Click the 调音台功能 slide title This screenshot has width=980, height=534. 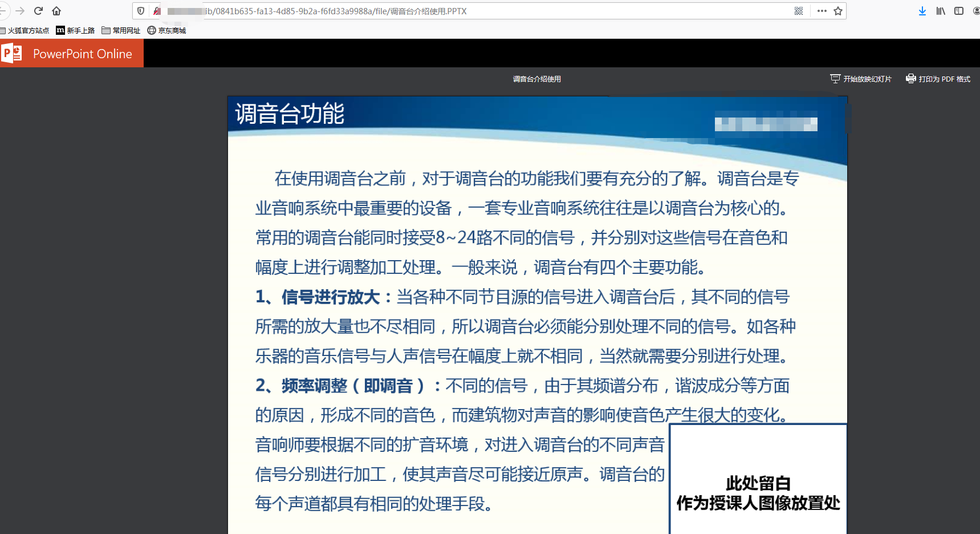tap(290, 114)
